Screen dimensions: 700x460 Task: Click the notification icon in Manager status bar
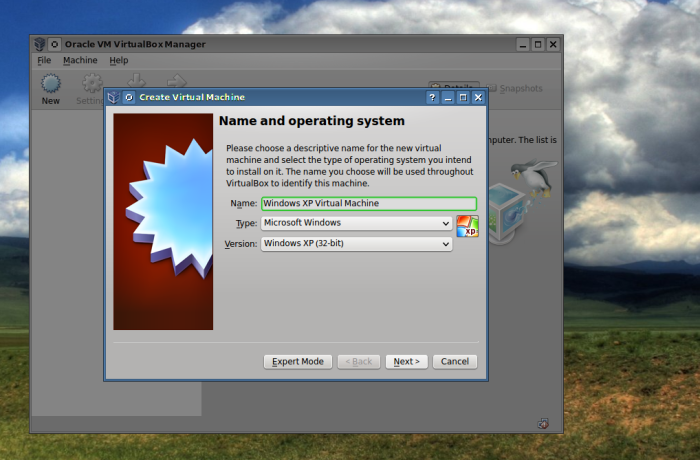543,423
